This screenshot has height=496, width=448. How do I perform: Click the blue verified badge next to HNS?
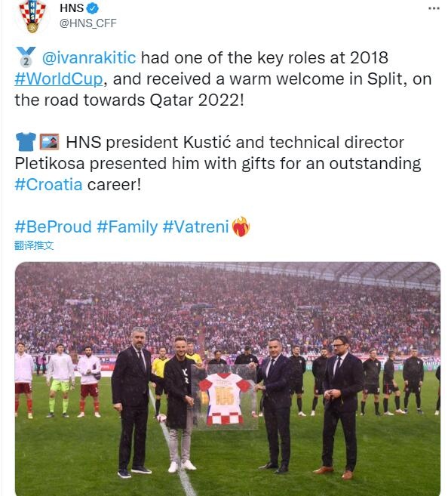click(x=92, y=8)
